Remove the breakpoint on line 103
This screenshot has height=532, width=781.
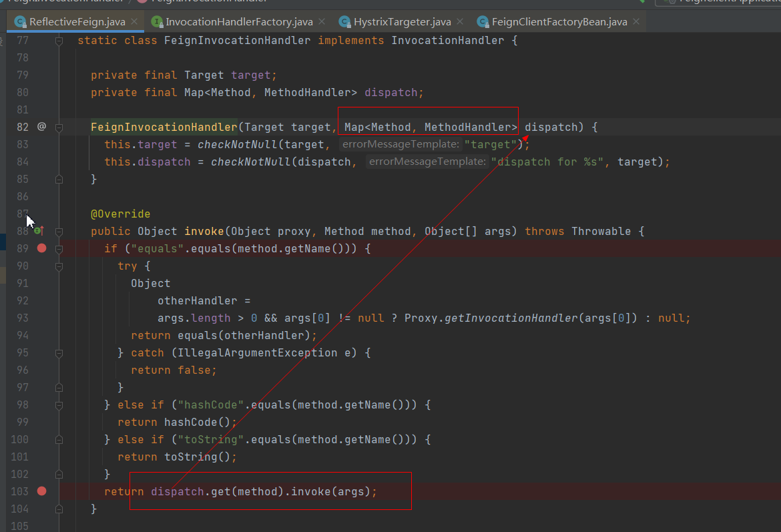click(x=42, y=491)
